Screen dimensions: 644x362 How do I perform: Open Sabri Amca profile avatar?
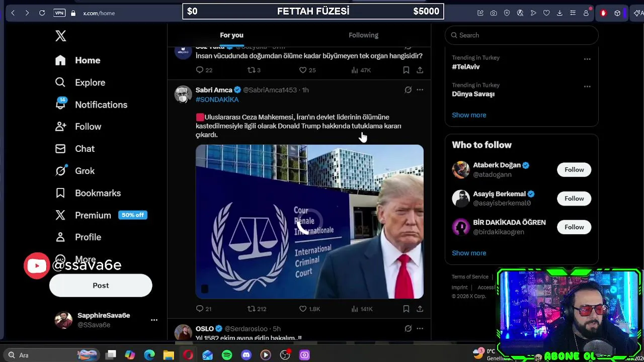click(183, 95)
